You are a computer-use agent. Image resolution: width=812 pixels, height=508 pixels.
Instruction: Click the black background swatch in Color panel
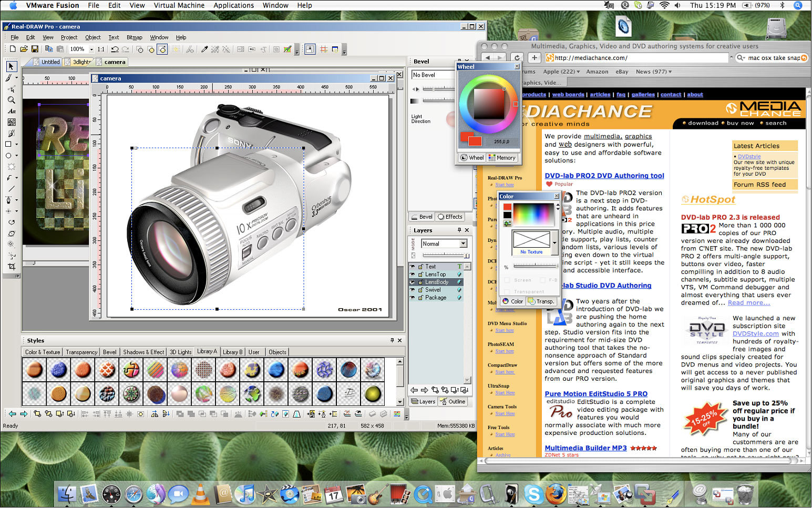pos(507,215)
